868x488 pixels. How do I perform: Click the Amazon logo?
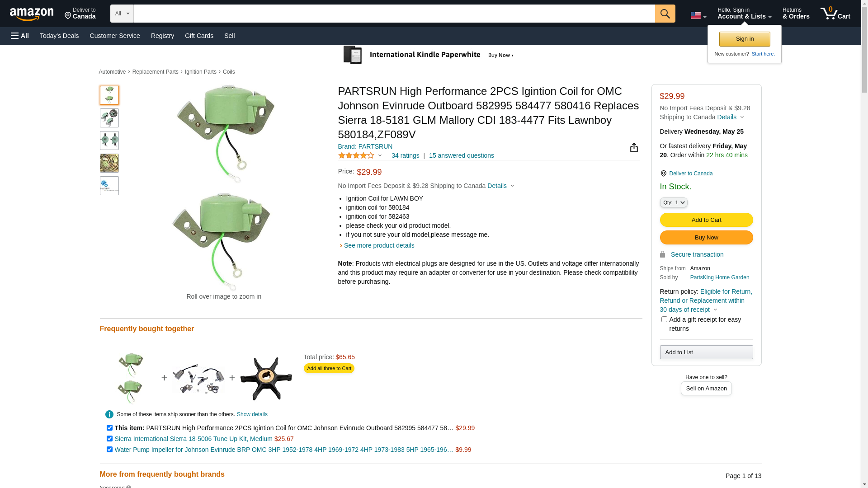32,14
